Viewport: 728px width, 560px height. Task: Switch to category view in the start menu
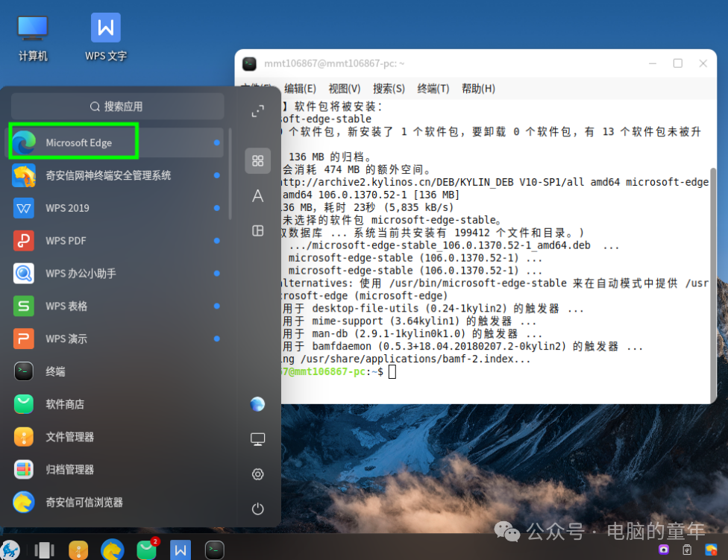(257, 230)
